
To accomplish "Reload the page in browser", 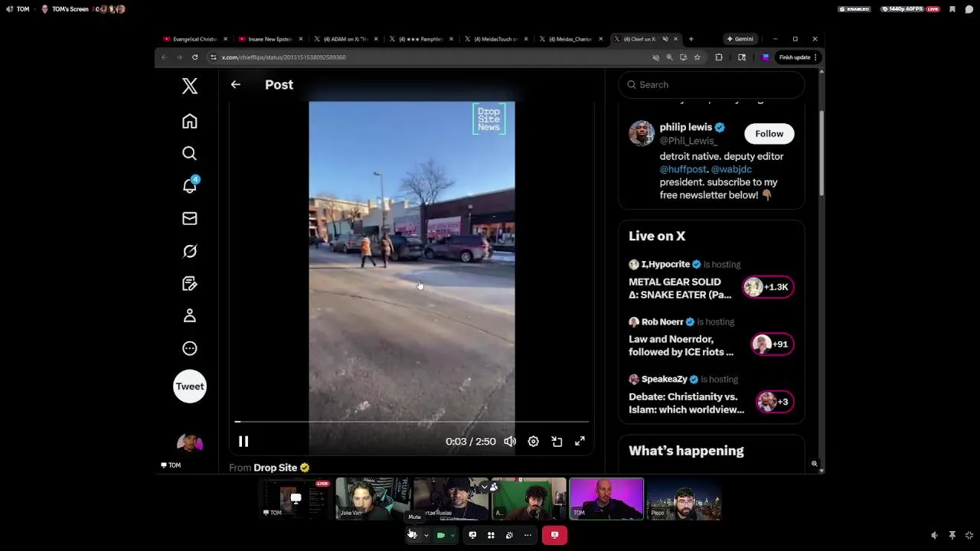I will click(195, 57).
